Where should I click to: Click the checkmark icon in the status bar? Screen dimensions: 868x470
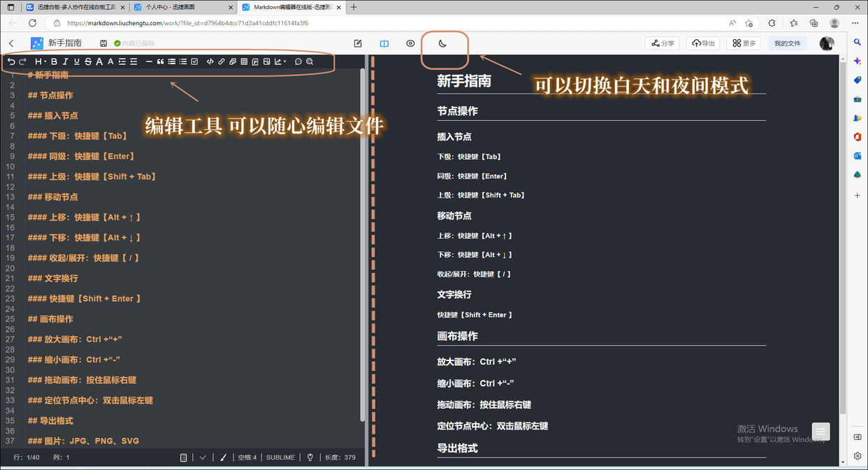click(203, 457)
